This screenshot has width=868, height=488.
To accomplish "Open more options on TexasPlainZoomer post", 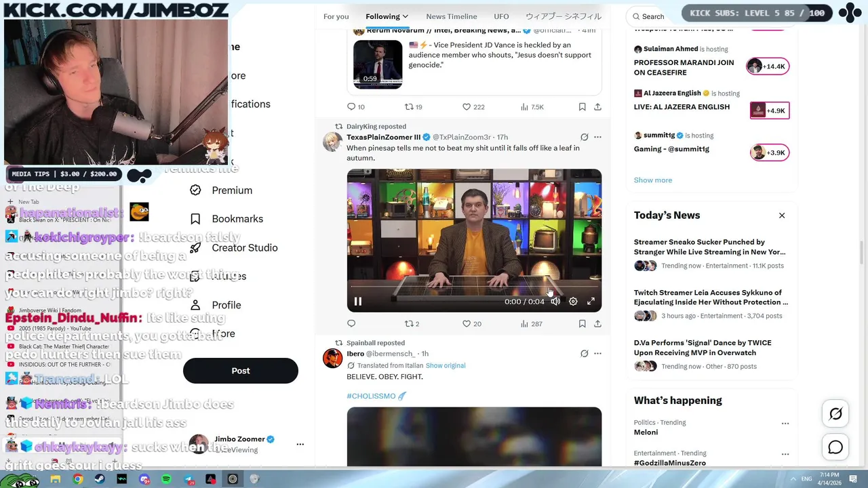I will coord(597,137).
